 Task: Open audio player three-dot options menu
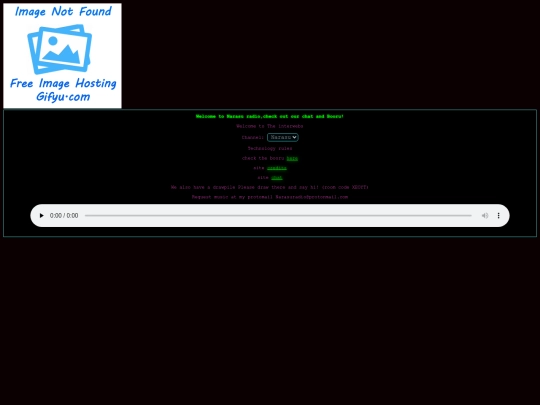click(x=498, y=216)
